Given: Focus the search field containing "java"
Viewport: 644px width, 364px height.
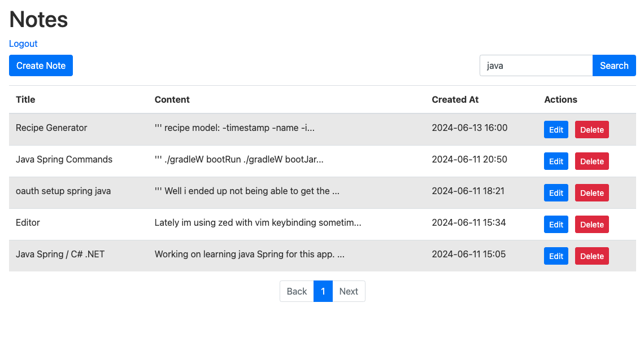Looking at the screenshot, I should tap(536, 65).
